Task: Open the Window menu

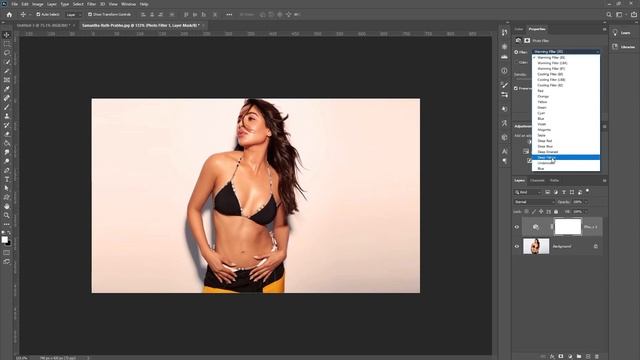Action: coord(128,4)
